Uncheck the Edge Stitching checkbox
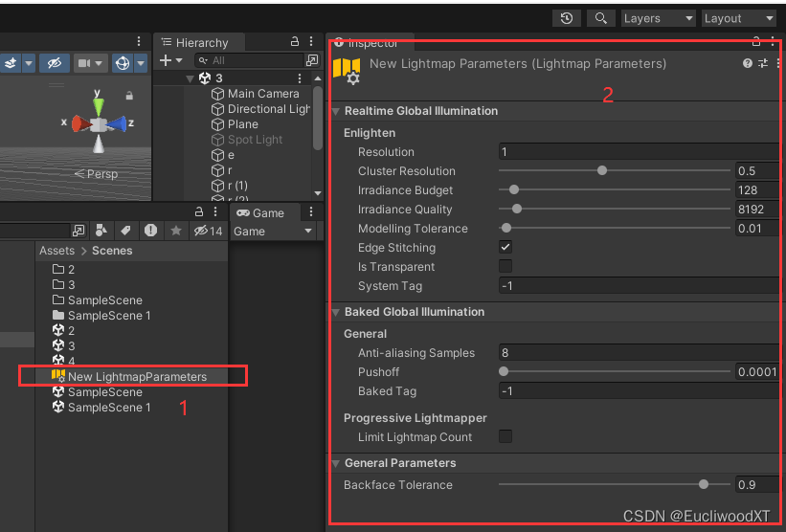Viewport: 786px width, 532px height. pos(505,247)
